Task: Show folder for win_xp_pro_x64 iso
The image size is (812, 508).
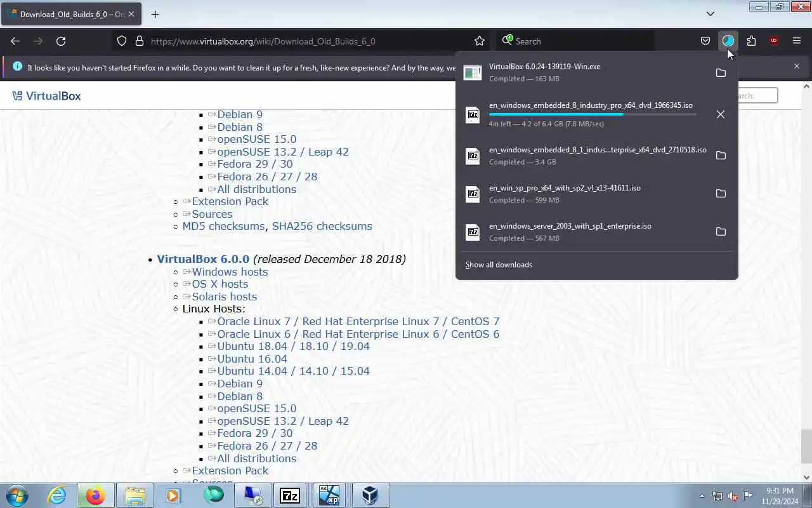Action: (x=721, y=194)
